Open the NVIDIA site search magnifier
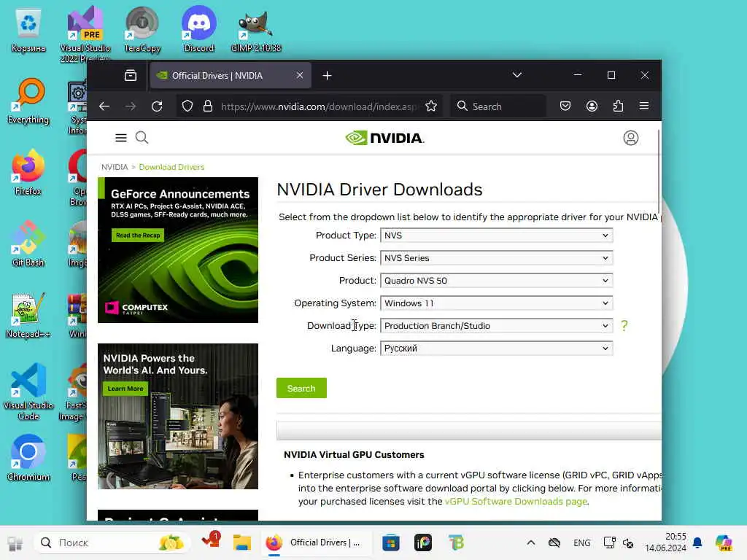This screenshot has width=747, height=560. point(142,138)
